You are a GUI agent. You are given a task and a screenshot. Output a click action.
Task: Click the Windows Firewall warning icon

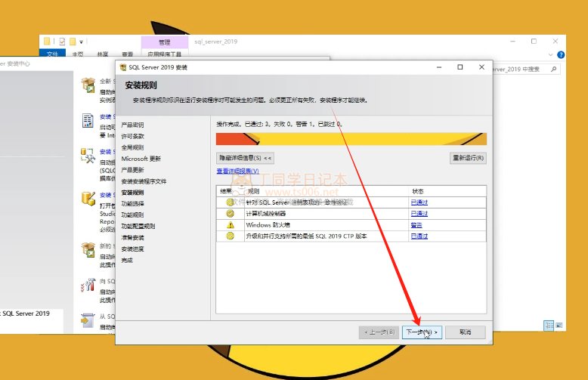click(230, 225)
